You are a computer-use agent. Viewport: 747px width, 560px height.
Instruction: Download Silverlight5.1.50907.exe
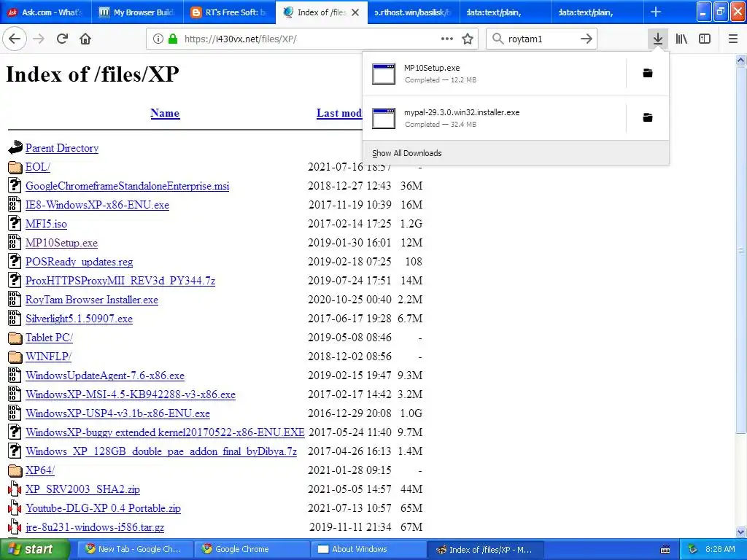click(x=79, y=319)
